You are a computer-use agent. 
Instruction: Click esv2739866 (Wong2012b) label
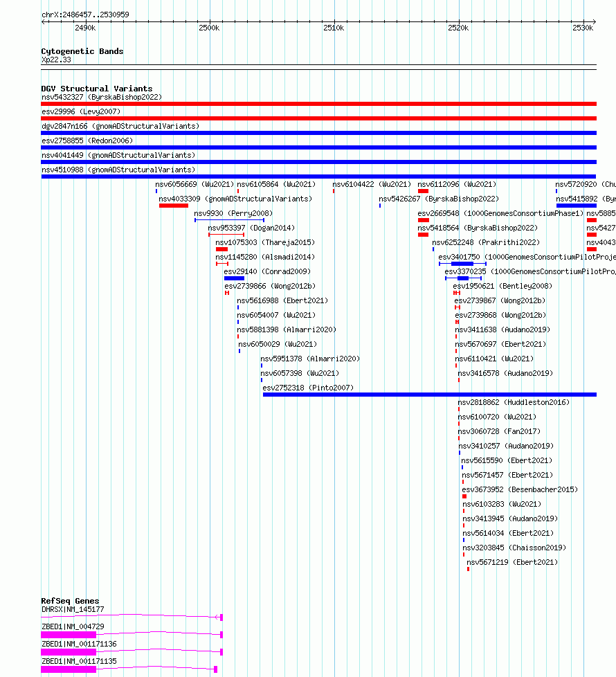click(270, 287)
